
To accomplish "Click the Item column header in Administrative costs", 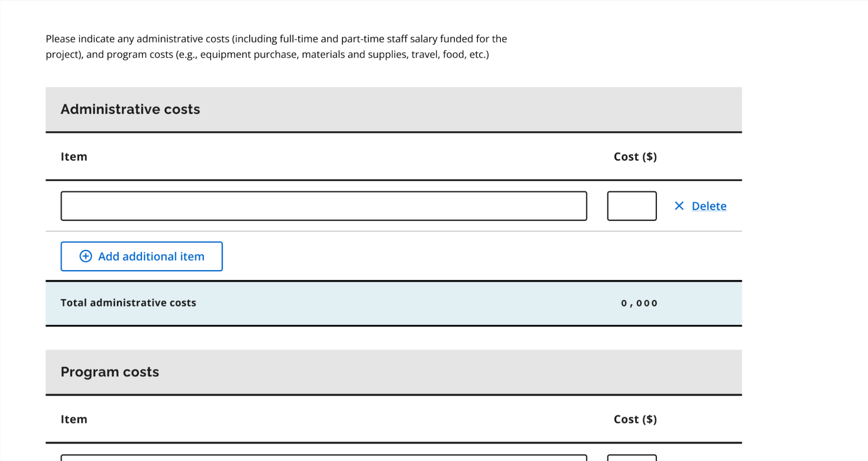I will (x=74, y=156).
